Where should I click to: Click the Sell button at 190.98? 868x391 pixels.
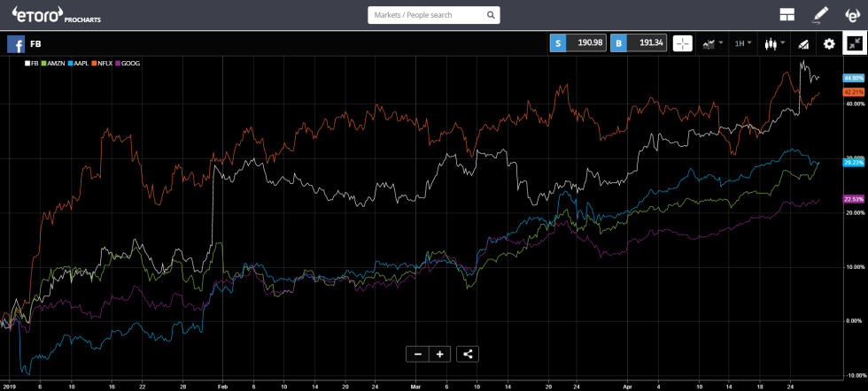coord(577,43)
